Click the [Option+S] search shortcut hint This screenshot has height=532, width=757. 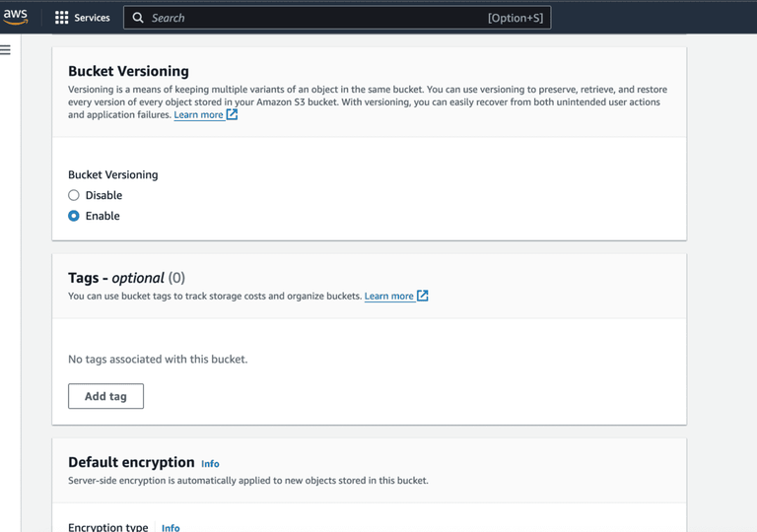pos(515,18)
